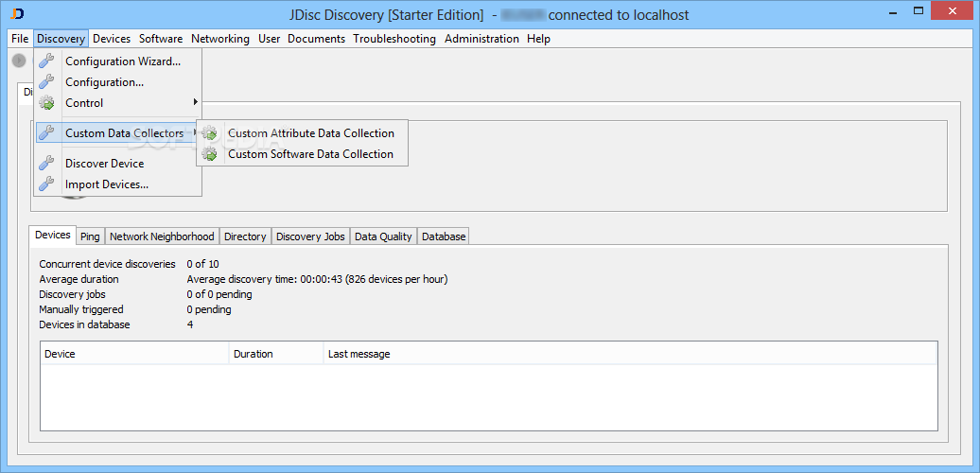980x473 pixels.
Task: Select Custom Software Data Collection
Action: click(303, 153)
